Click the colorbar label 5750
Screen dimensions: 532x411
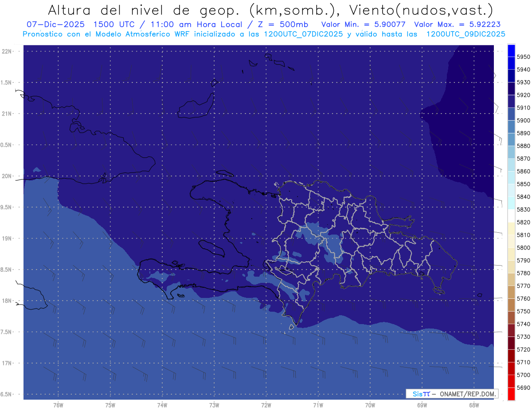pyautogui.click(x=524, y=311)
